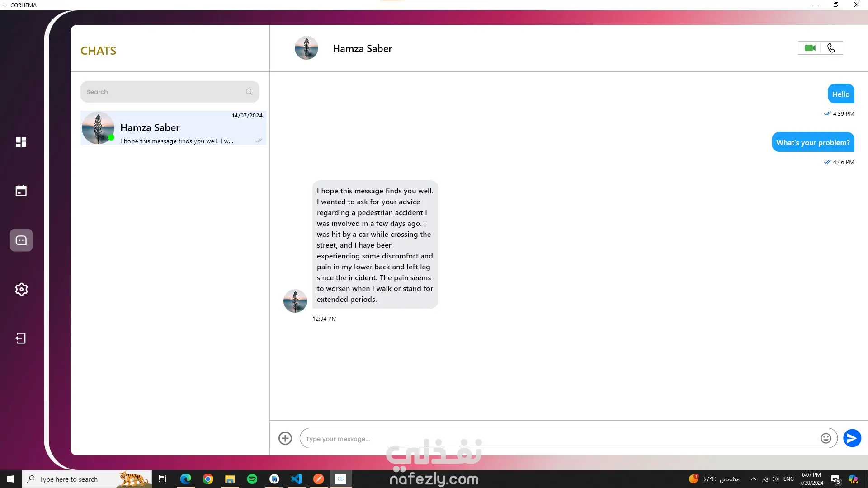Screen dimensions: 868x488
Task: Start a voice call via phone icon
Action: pos(831,48)
